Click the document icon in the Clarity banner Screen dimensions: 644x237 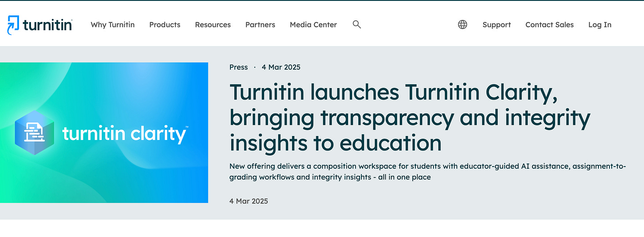34,132
